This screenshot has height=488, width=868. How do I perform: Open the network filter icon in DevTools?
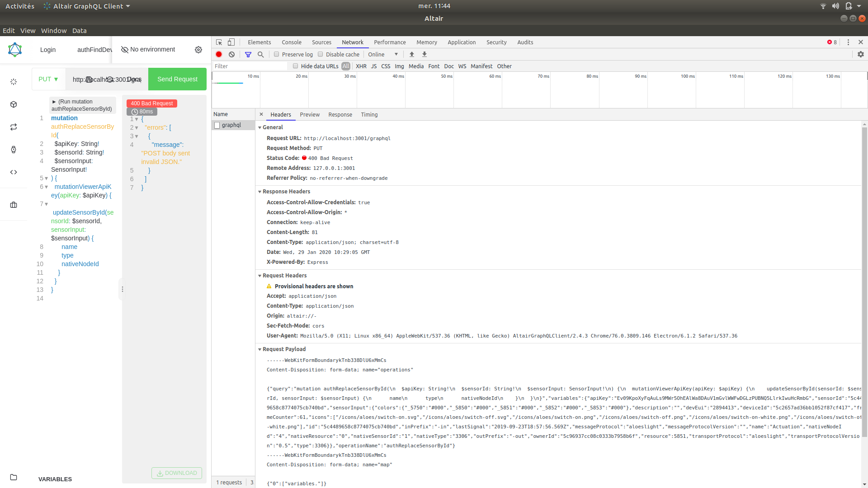coord(248,54)
